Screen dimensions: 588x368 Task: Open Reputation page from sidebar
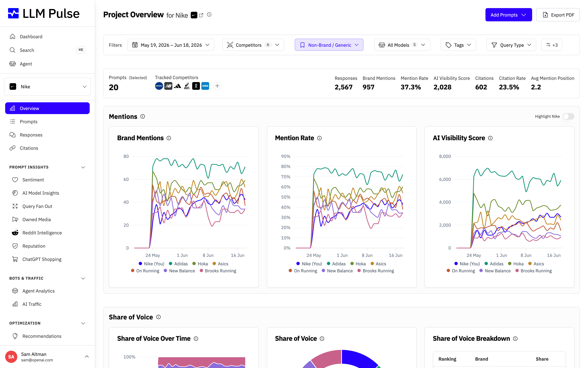(x=47, y=246)
